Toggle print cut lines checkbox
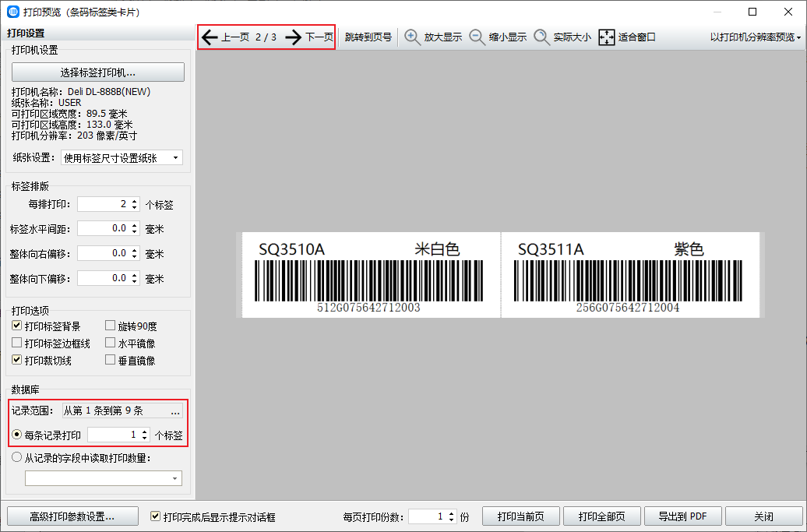Image resolution: width=807 pixels, height=532 pixels. tap(17, 360)
